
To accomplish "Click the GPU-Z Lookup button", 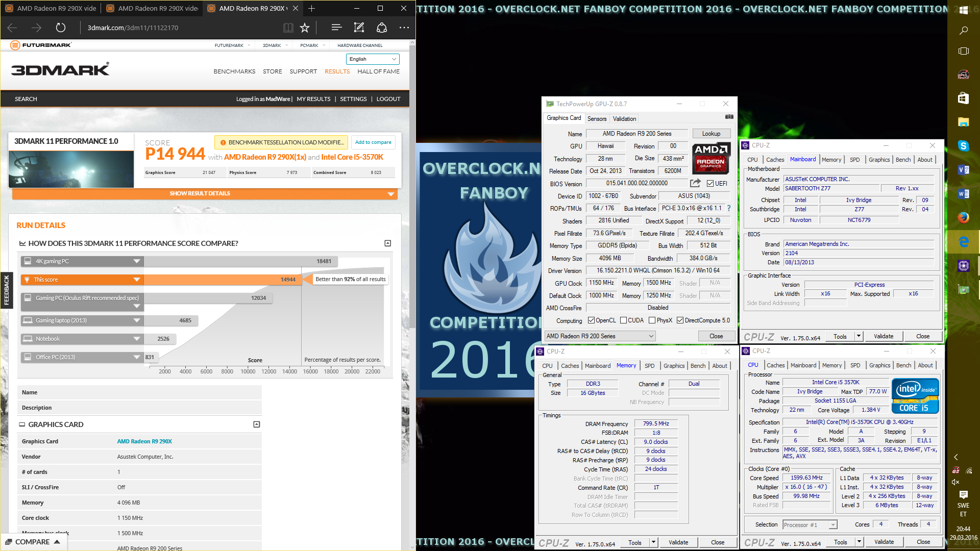I will [x=711, y=134].
